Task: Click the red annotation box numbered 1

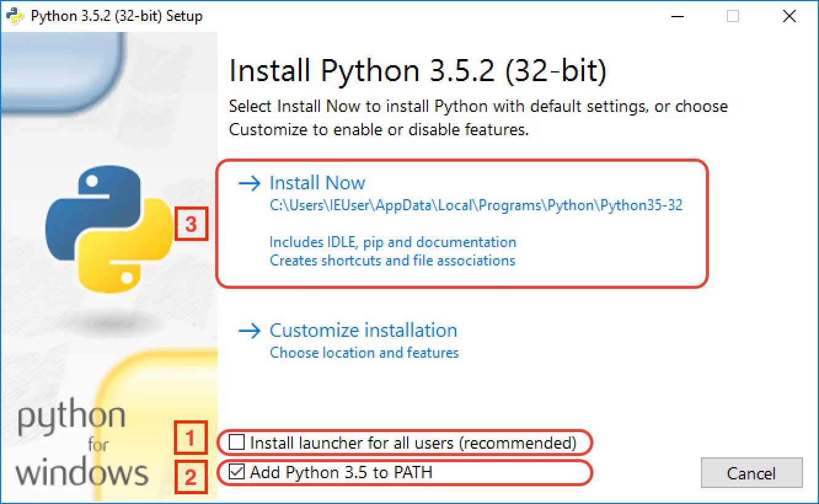Action: click(x=191, y=439)
